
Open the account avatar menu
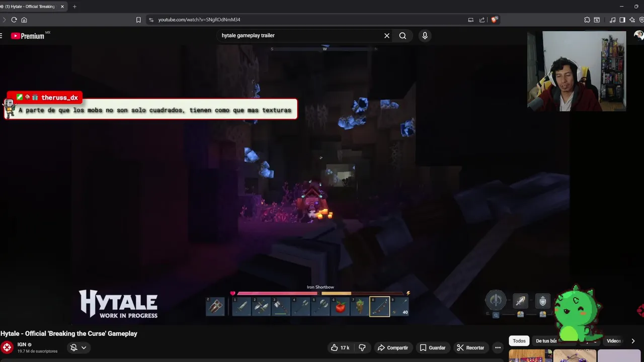pyautogui.click(x=638, y=36)
